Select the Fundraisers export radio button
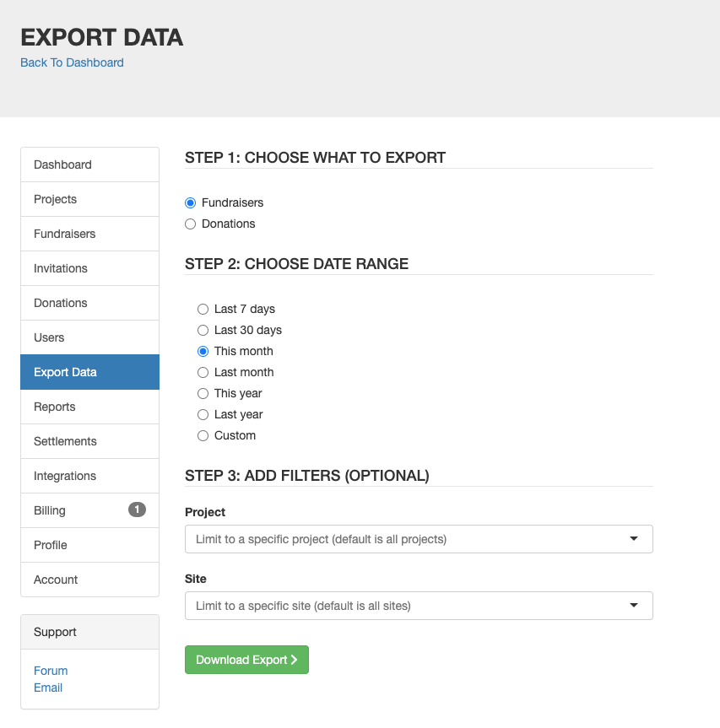This screenshot has height=728, width=720. click(191, 203)
